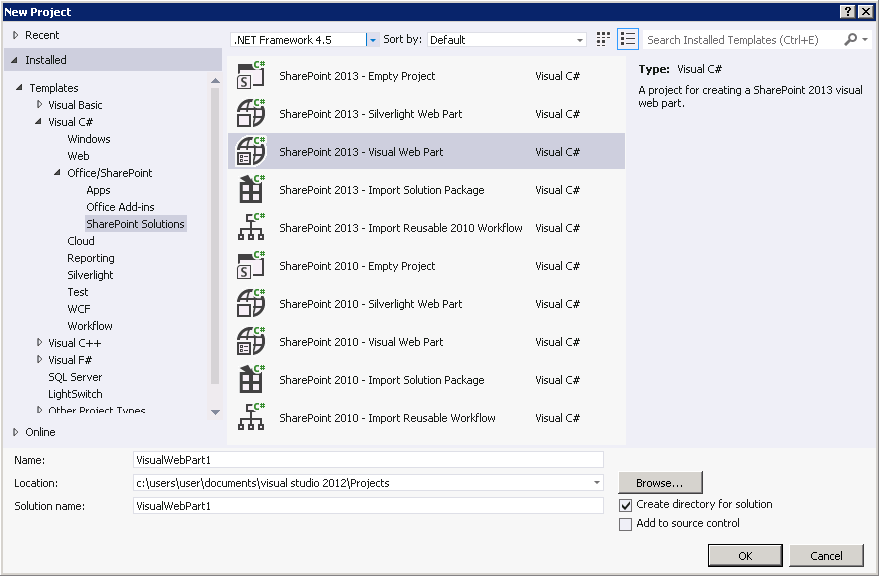The height and width of the screenshot is (576, 879).
Task: Click the search magnifier icon
Action: 850,39
